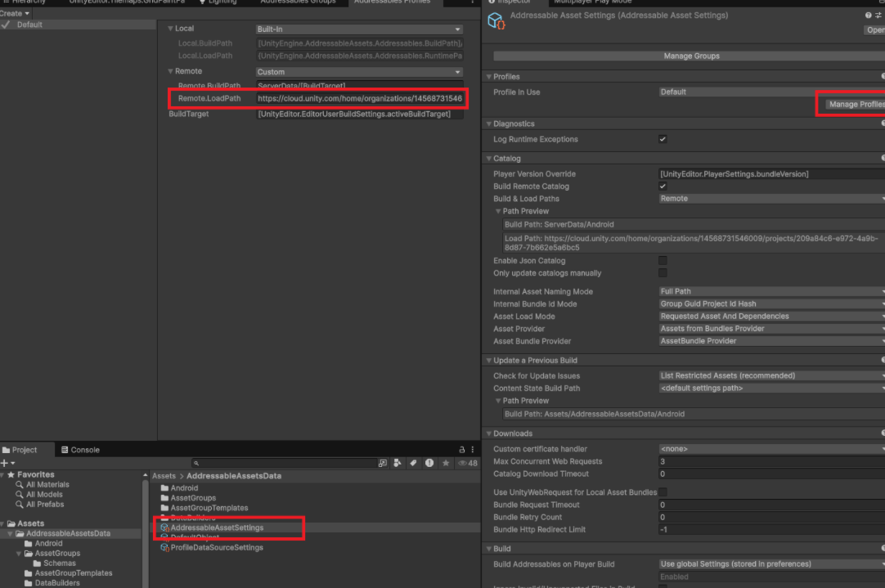This screenshot has height=588, width=885.
Task: Click Assets in the breadcrumb path
Action: tap(164, 476)
